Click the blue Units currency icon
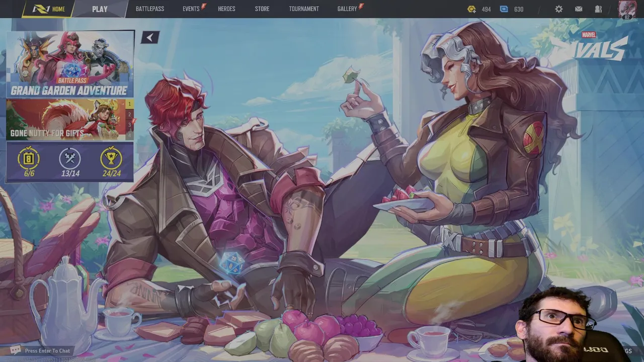This screenshot has width=644, height=362. point(504,9)
